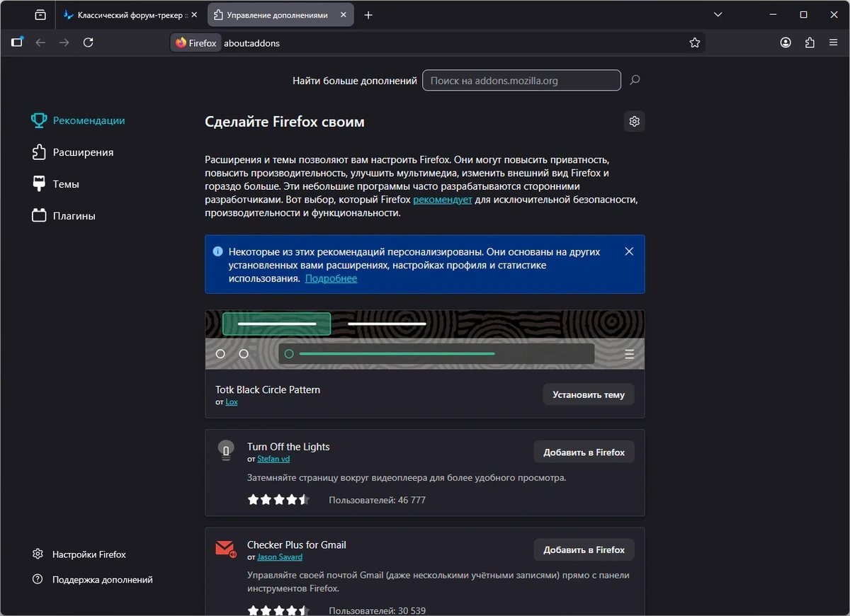Image resolution: width=850 pixels, height=616 pixels.
Task: Click the Найти больше дополнений label
Action: (355, 81)
